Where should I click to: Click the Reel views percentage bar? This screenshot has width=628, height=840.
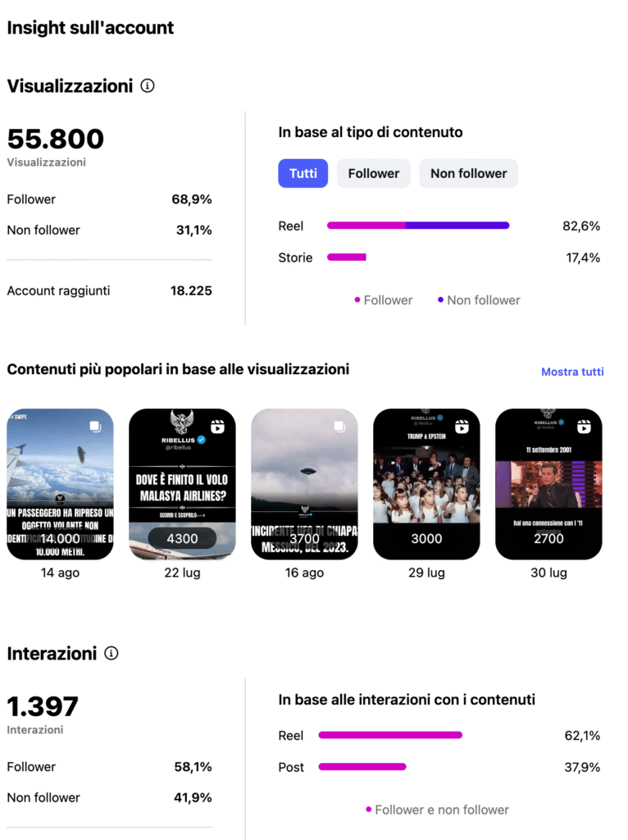pos(417,226)
